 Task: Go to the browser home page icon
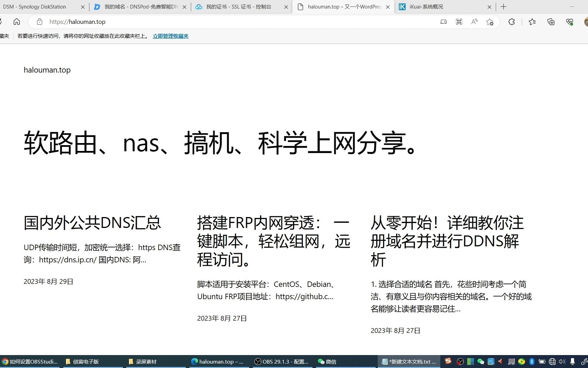tap(17, 22)
